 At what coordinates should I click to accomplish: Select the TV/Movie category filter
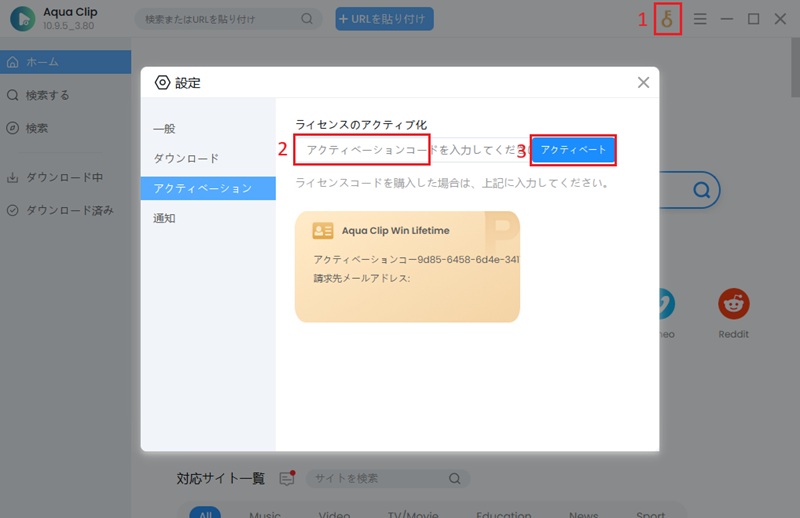tap(413, 513)
